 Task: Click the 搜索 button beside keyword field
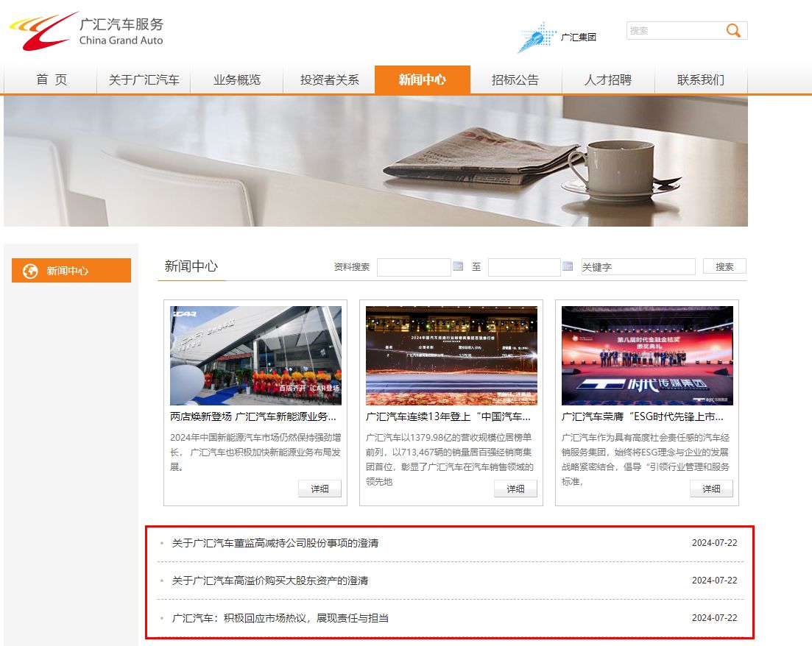pos(724,266)
